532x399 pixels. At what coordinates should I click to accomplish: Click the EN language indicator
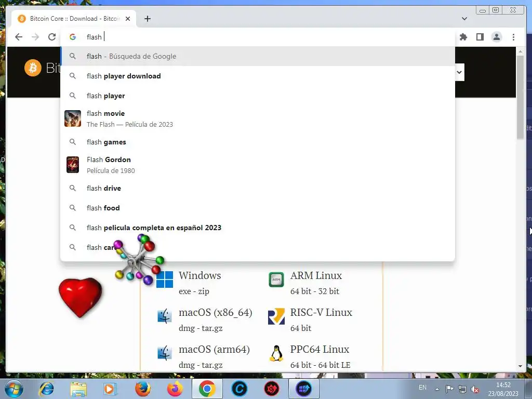(422, 387)
